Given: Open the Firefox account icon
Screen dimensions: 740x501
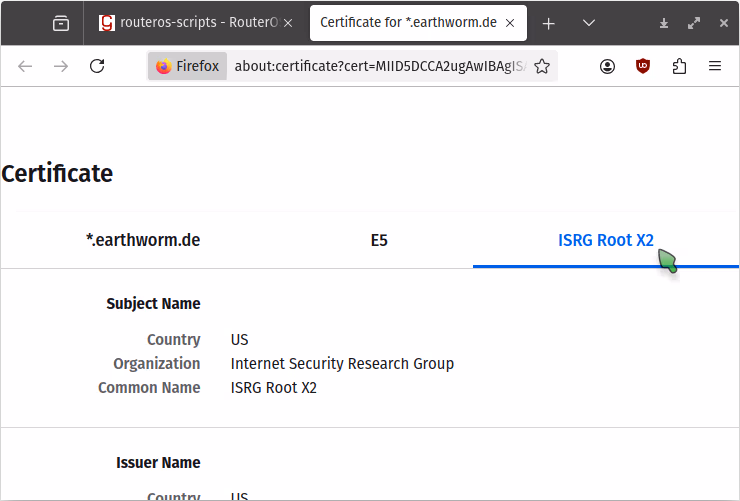Looking at the screenshot, I should coord(608,66).
